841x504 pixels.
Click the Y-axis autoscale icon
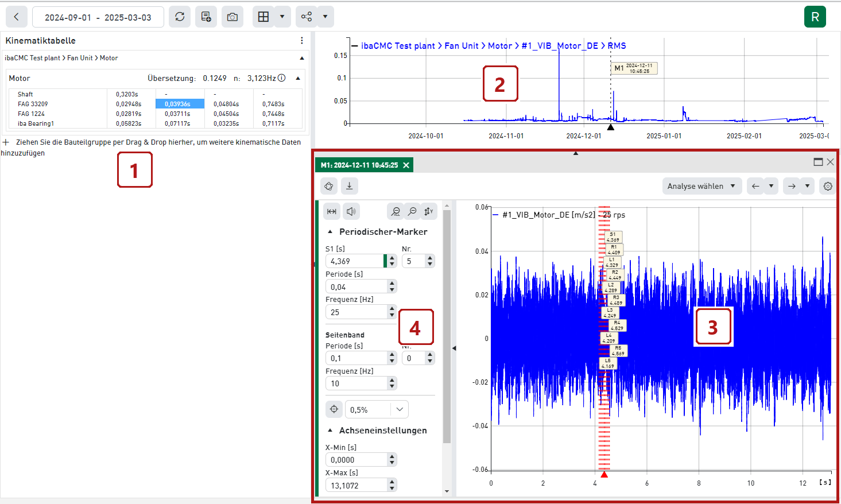pos(429,211)
